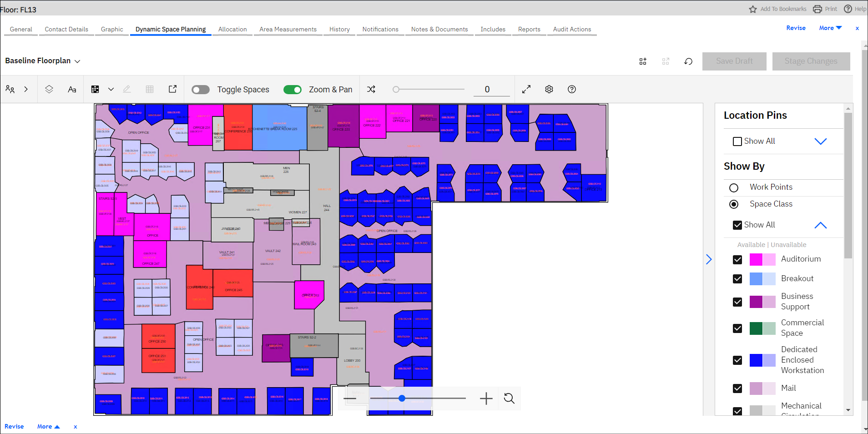Click Add To Bookmarks
Screen dimensions: 868x434
[x=783, y=9]
